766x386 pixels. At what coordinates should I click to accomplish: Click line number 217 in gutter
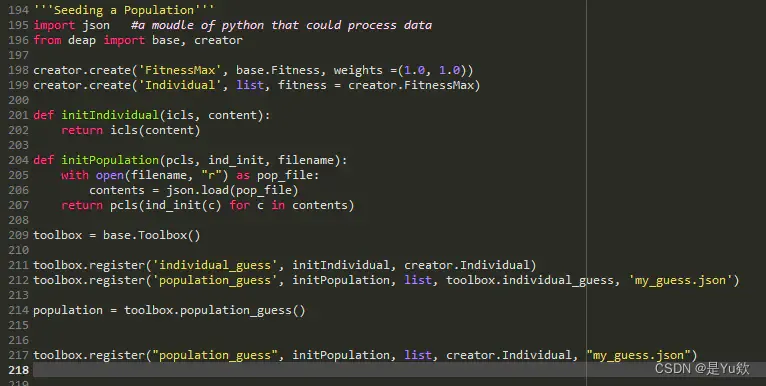[19, 355]
